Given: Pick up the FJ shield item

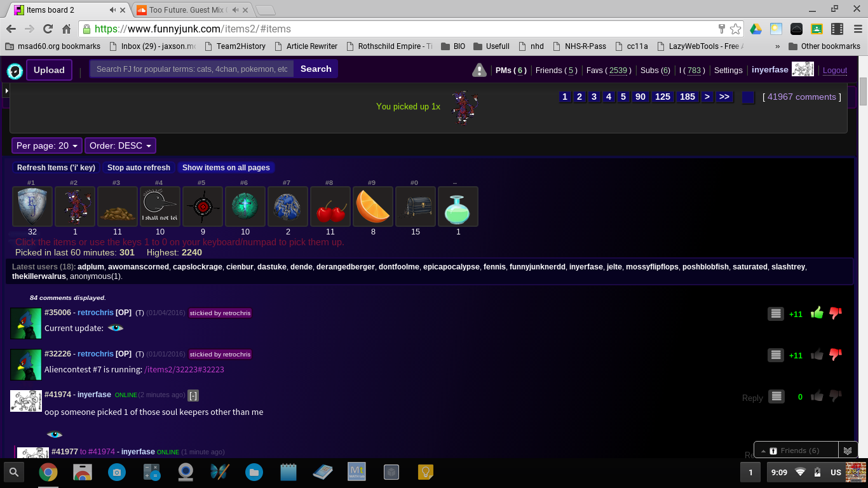Looking at the screenshot, I should [x=32, y=207].
